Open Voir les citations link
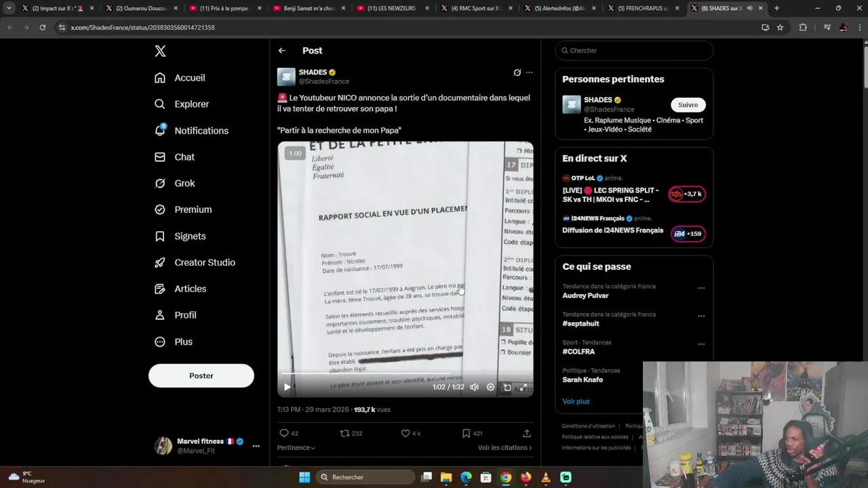Screen dimensions: 868x488 (505, 447)
